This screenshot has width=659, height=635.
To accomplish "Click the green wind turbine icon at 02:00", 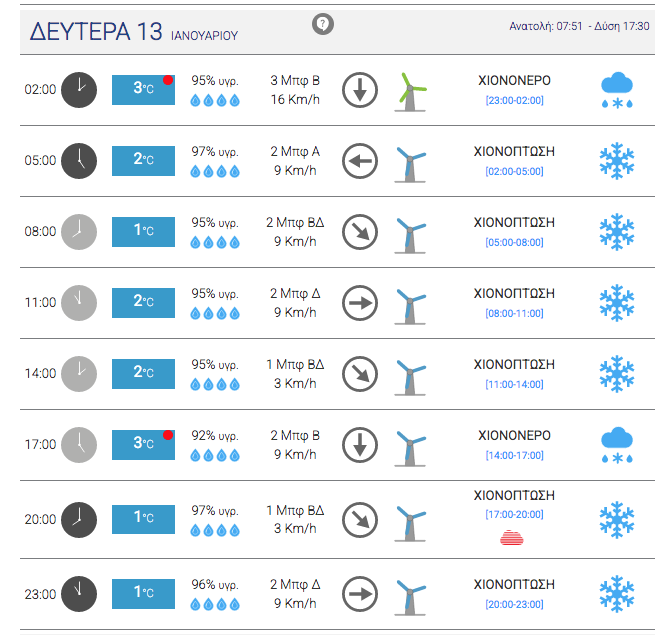I will pyautogui.click(x=409, y=90).
